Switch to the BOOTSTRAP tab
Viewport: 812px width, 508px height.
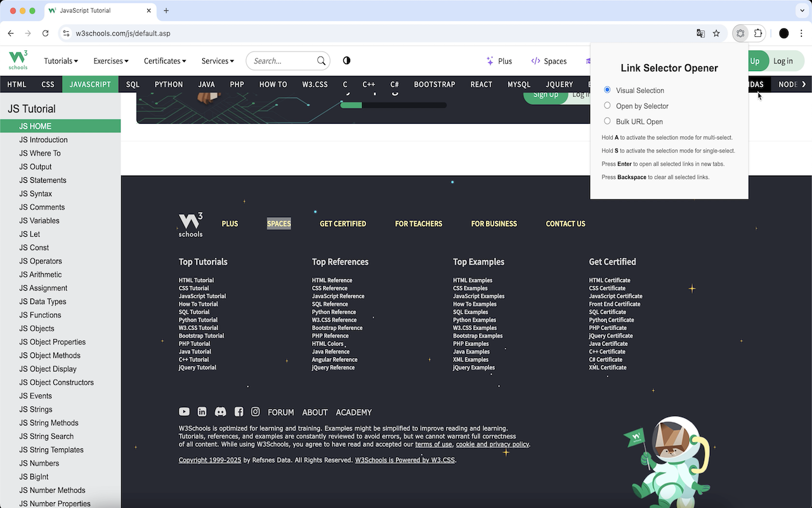click(434, 84)
